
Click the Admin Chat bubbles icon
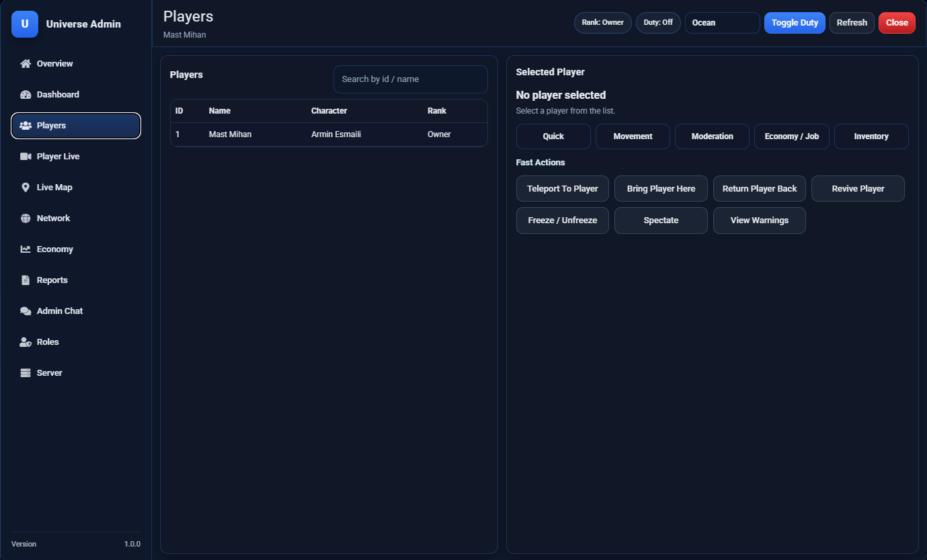tap(26, 311)
